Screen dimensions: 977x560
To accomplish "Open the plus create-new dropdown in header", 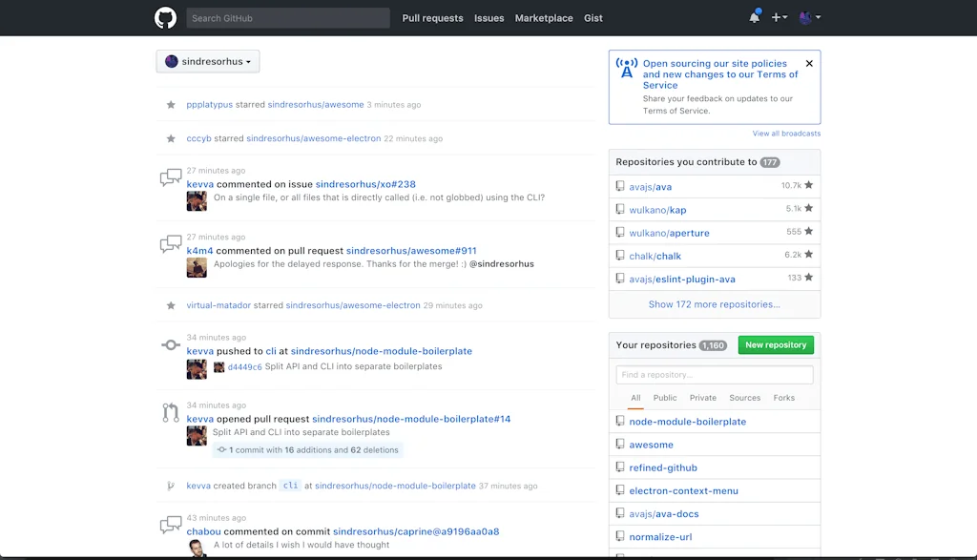I will [x=779, y=17].
